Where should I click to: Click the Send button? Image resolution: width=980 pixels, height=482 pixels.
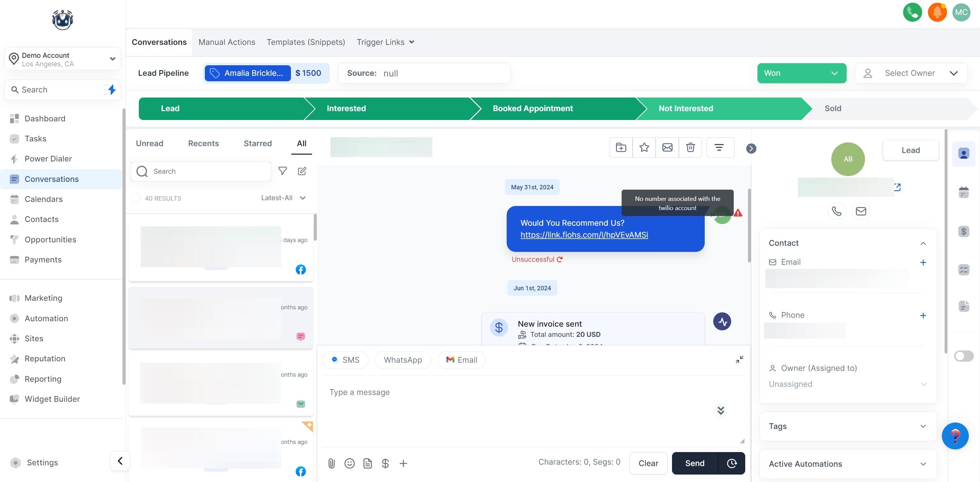[x=694, y=463]
